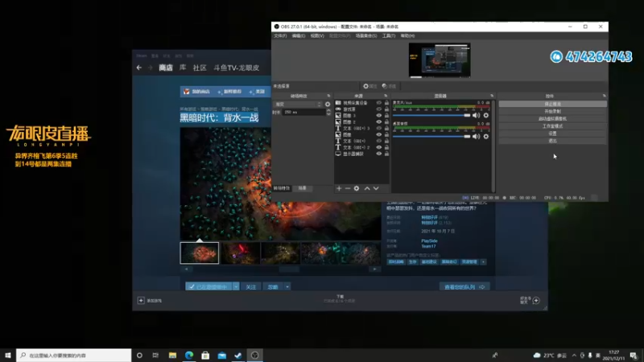
Task: Show hidden system tray icons chevron
Action: tap(574, 355)
